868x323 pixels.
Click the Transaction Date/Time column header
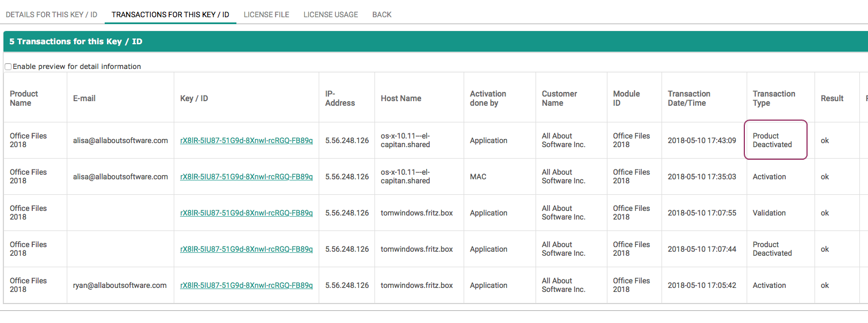click(689, 98)
